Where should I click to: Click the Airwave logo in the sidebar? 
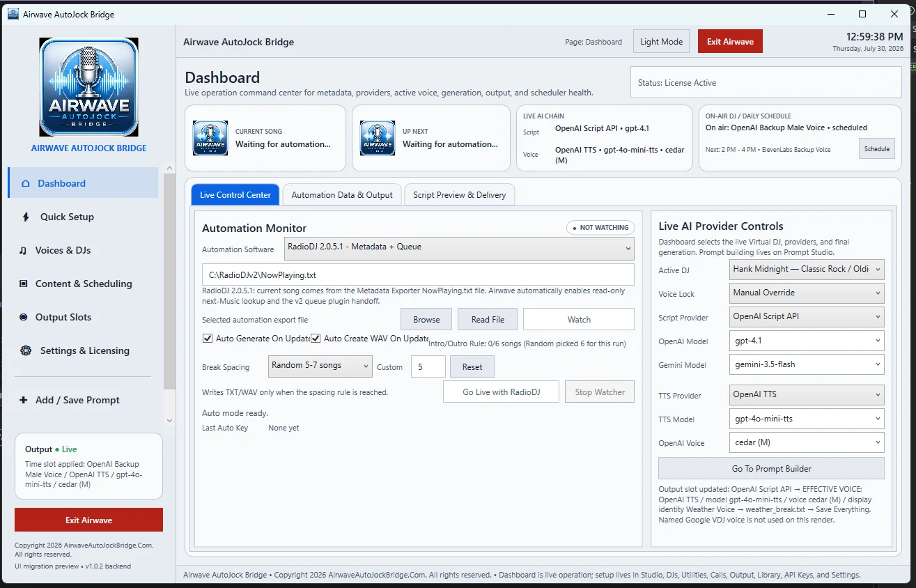click(88, 87)
